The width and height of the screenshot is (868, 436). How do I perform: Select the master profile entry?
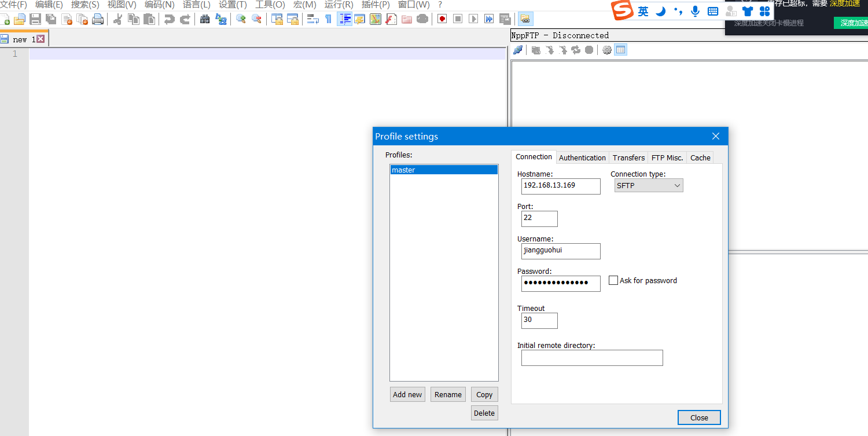click(x=444, y=170)
